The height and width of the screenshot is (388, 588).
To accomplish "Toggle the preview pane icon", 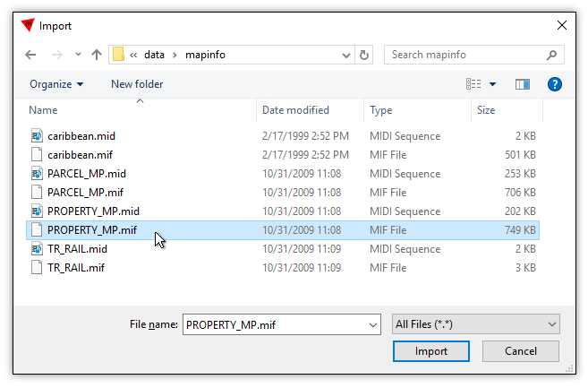I will tap(523, 84).
